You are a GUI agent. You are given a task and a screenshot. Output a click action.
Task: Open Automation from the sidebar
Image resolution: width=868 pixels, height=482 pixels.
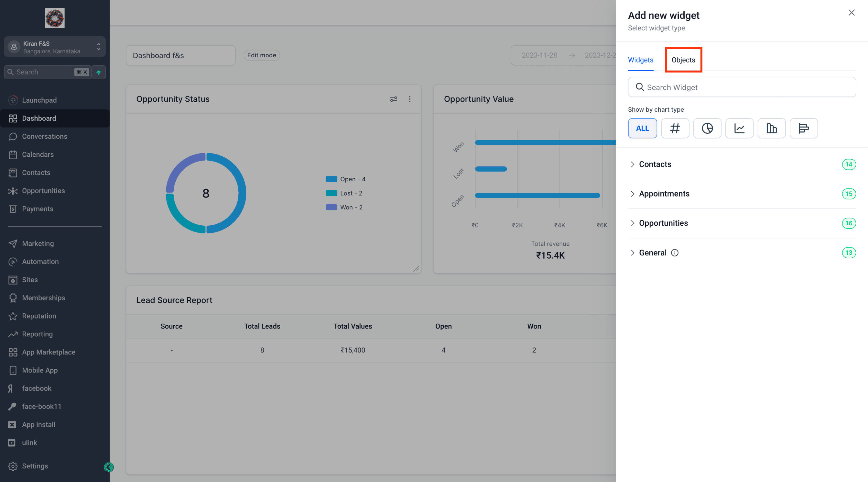(55, 262)
